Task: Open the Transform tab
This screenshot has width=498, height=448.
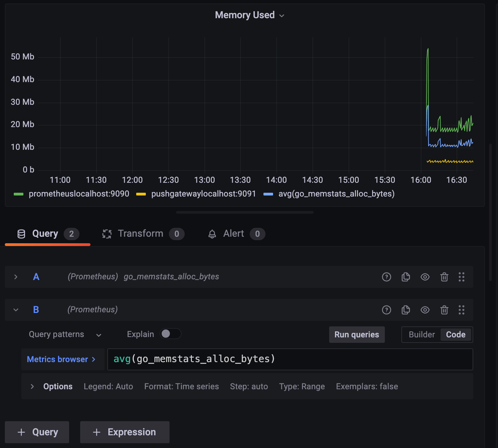Action: point(143,234)
